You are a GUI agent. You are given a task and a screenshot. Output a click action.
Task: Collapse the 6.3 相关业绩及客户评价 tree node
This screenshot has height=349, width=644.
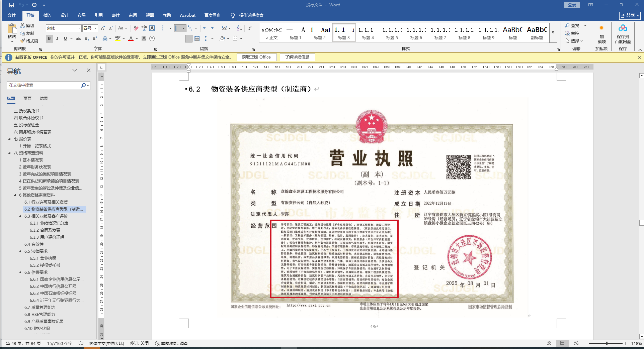20,216
